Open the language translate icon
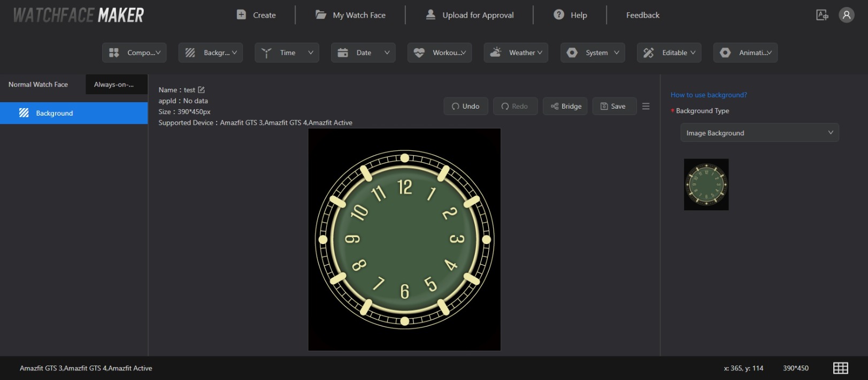 (822, 15)
